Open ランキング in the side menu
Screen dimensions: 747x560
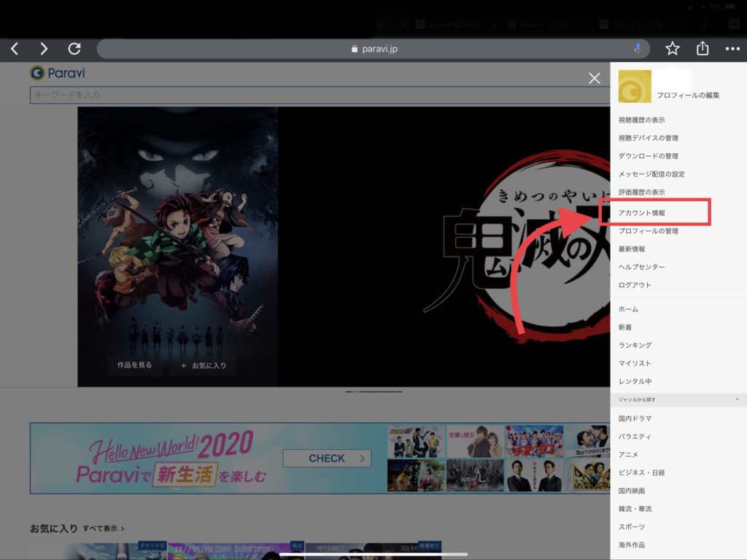tap(635, 345)
